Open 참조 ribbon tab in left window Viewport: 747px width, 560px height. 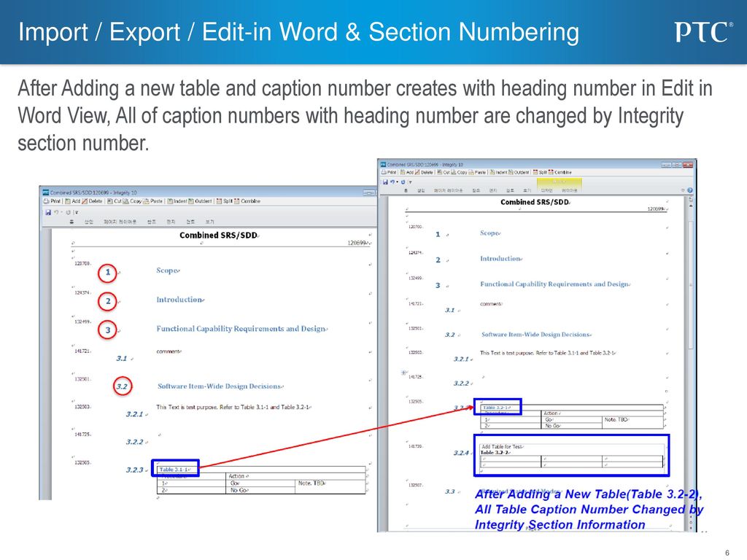tap(152, 222)
